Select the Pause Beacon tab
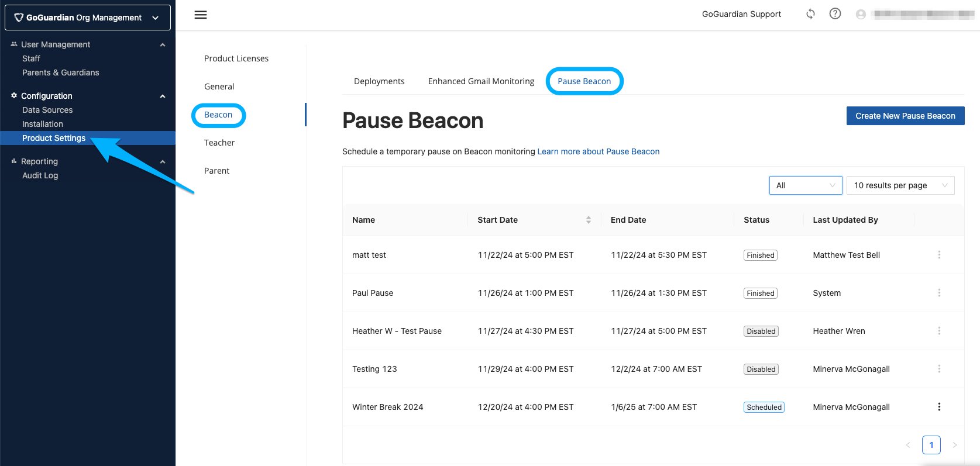Viewport: 980px width, 466px height. (584, 81)
